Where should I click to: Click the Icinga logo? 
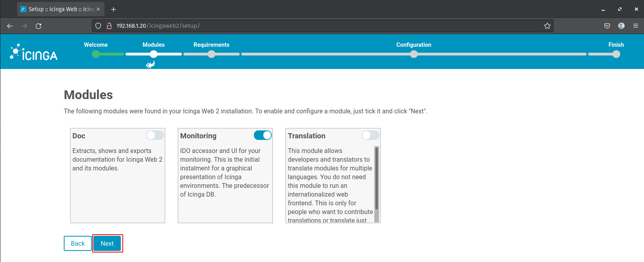(x=34, y=52)
